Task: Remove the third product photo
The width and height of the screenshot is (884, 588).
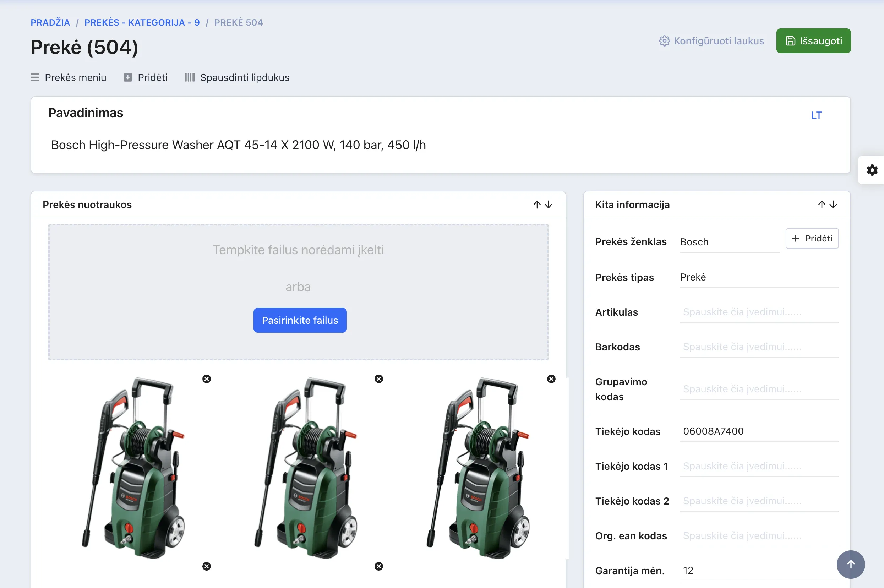Action: click(x=551, y=379)
